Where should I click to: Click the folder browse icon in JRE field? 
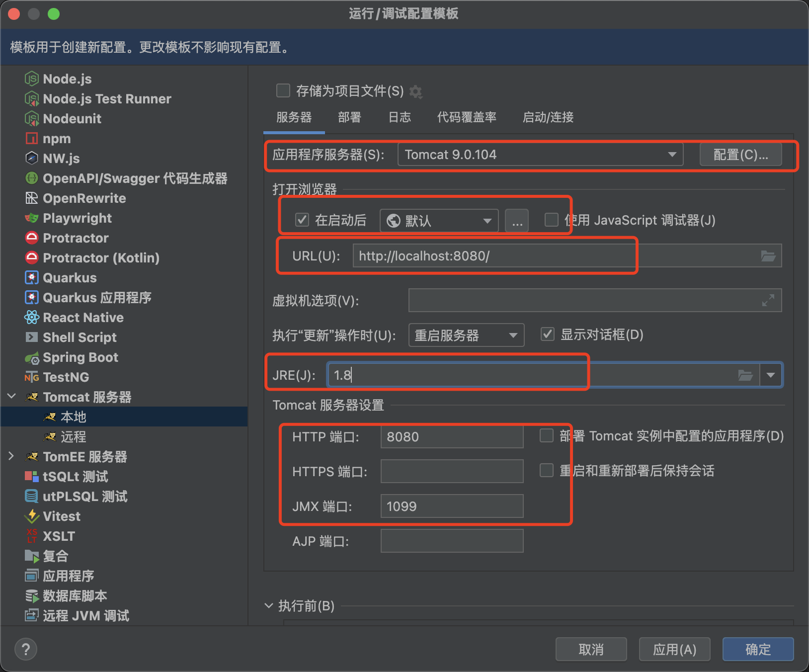(745, 375)
